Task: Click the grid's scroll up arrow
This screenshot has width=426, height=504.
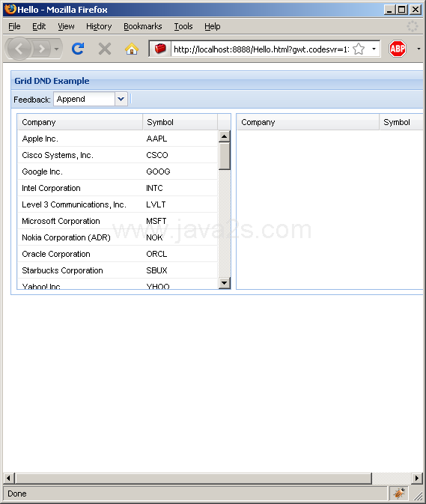Action: tap(225, 136)
